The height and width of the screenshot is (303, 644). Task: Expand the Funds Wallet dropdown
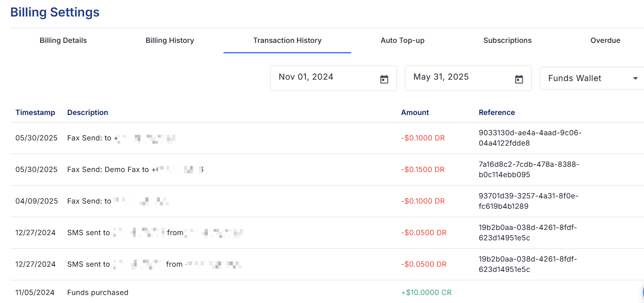(635, 79)
